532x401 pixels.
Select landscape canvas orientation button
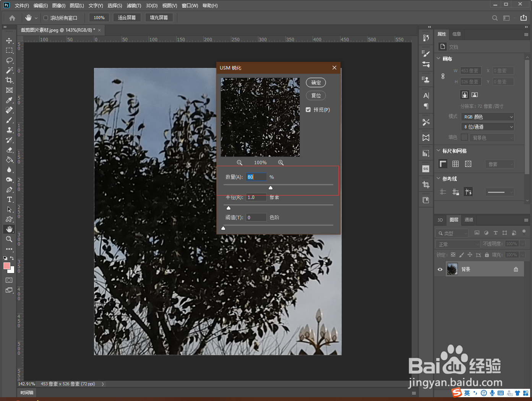click(x=475, y=95)
